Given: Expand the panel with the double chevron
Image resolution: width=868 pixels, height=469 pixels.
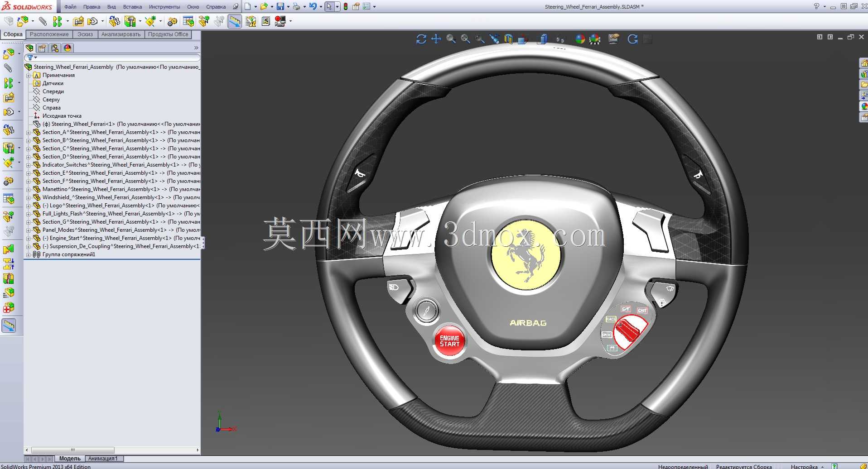Looking at the screenshot, I should pos(196,48).
